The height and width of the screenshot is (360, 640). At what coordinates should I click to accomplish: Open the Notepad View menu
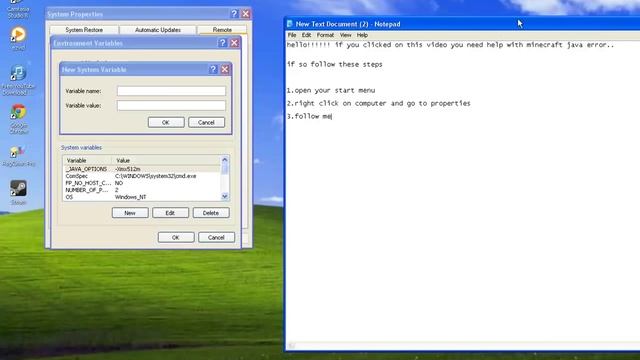(x=345, y=35)
